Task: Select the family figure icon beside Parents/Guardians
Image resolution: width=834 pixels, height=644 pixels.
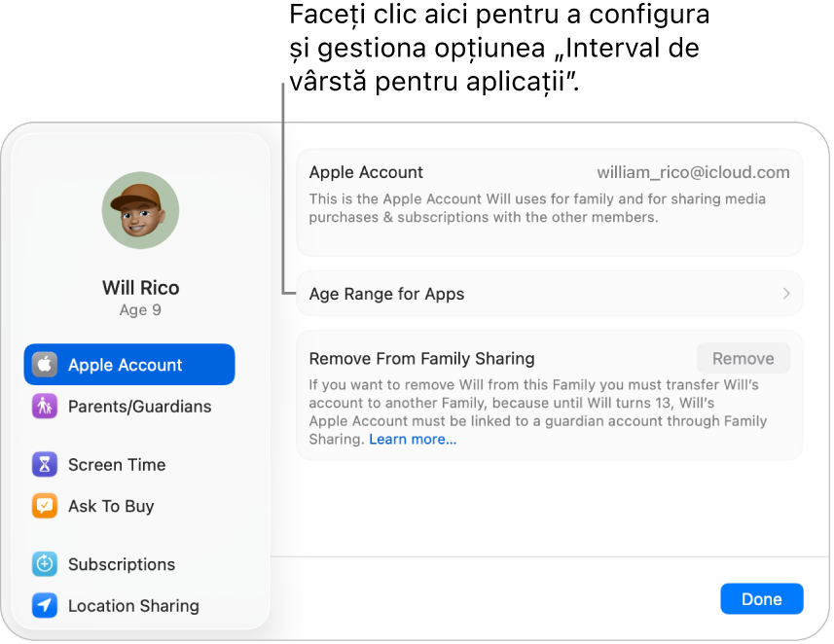Action: coord(45,406)
